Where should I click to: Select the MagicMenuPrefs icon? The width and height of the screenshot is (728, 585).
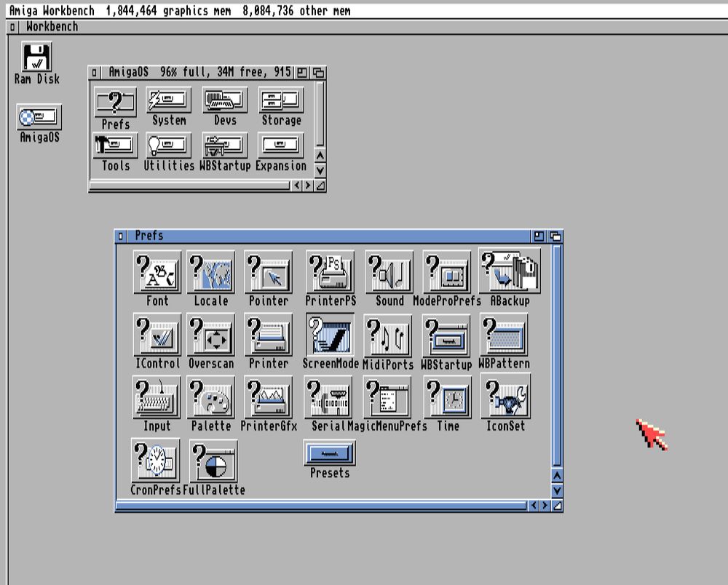(x=387, y=397)
